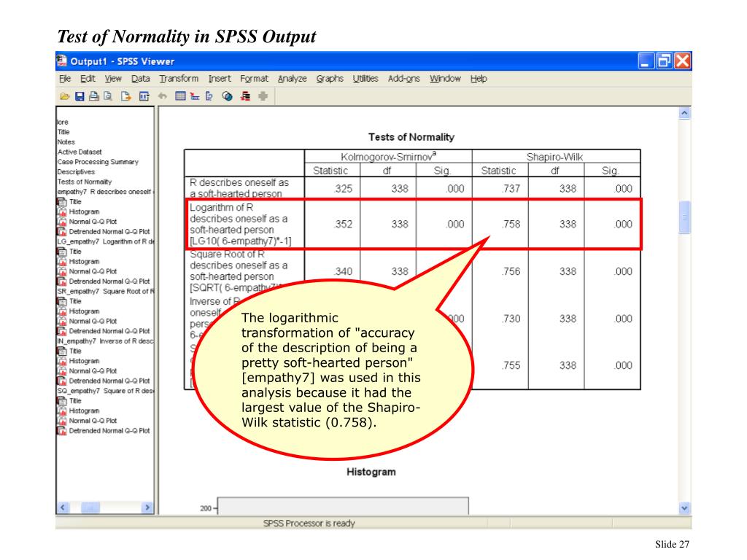Click the Export output icon
Viewport: 747px width, 560px height.
tap(125, 97)
